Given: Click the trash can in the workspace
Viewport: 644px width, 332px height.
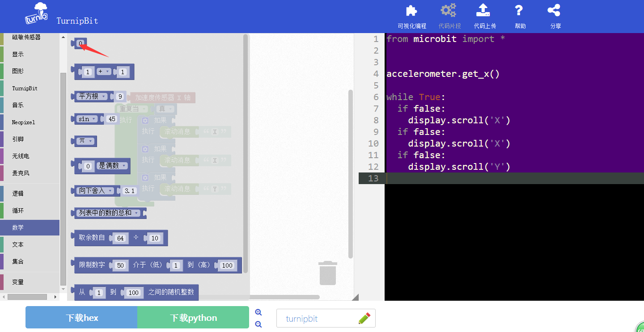Looking at the screenshot, I should click(328, 273).
